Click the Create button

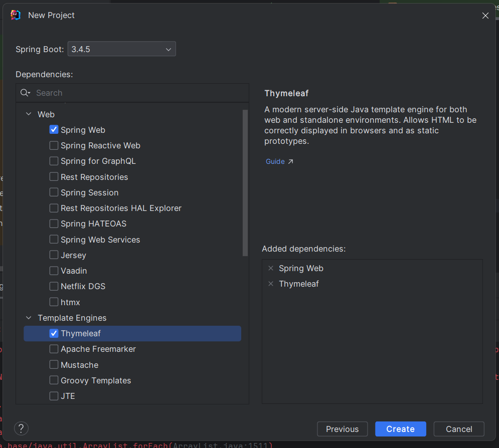point(400,429)
